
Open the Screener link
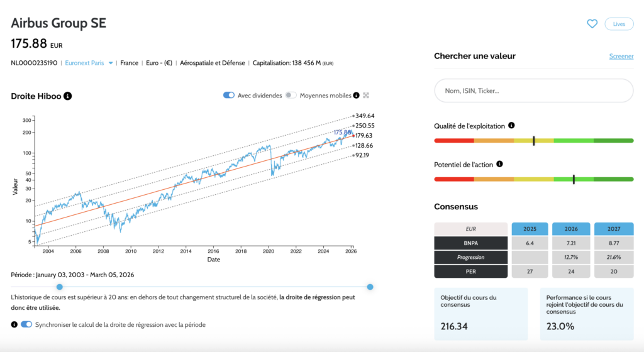pos(621,57)
